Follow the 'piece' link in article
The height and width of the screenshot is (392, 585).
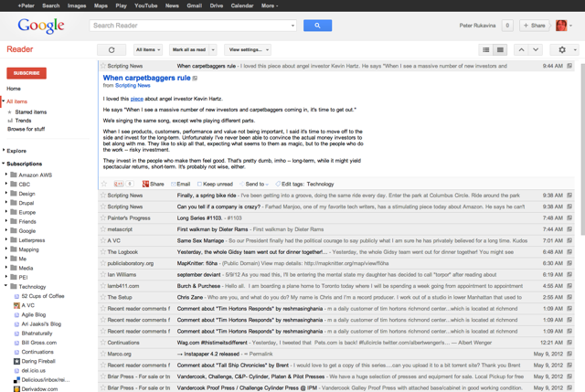coord(136,99)
